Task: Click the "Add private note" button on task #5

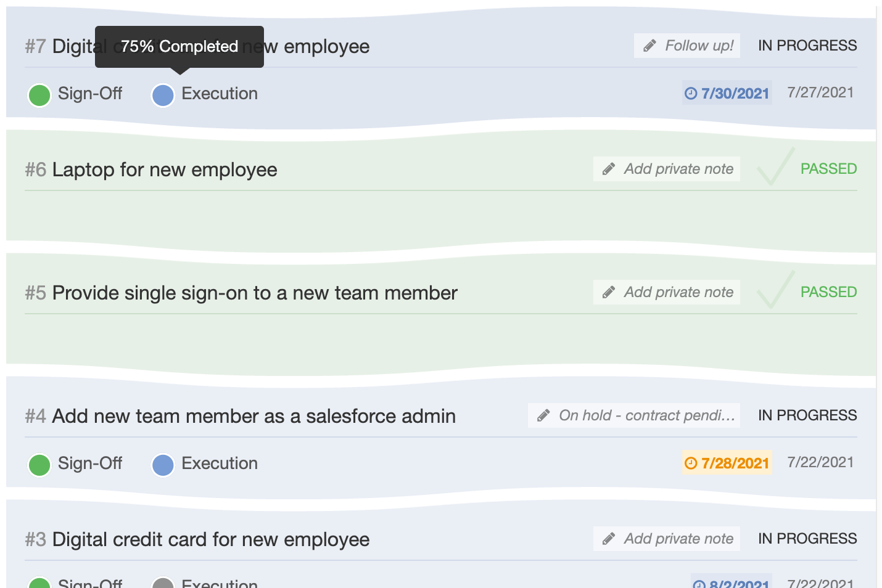Action: tap(666, 292)
